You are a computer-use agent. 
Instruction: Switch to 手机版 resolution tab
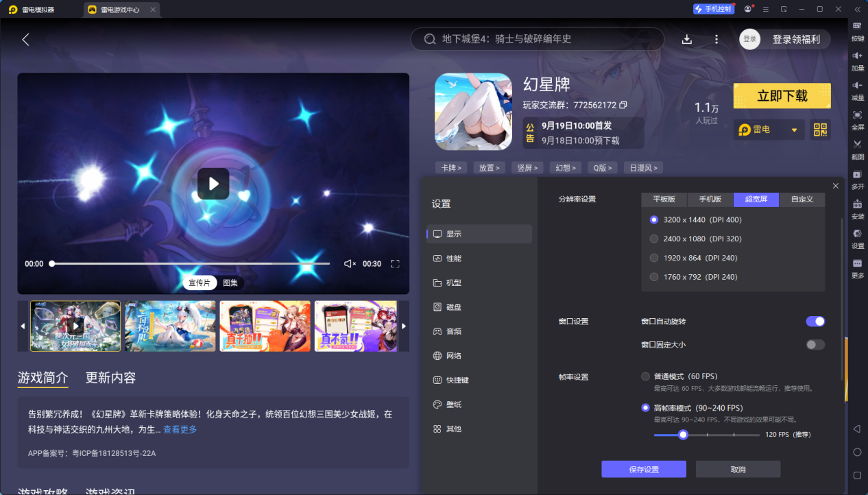pos(710,200)
